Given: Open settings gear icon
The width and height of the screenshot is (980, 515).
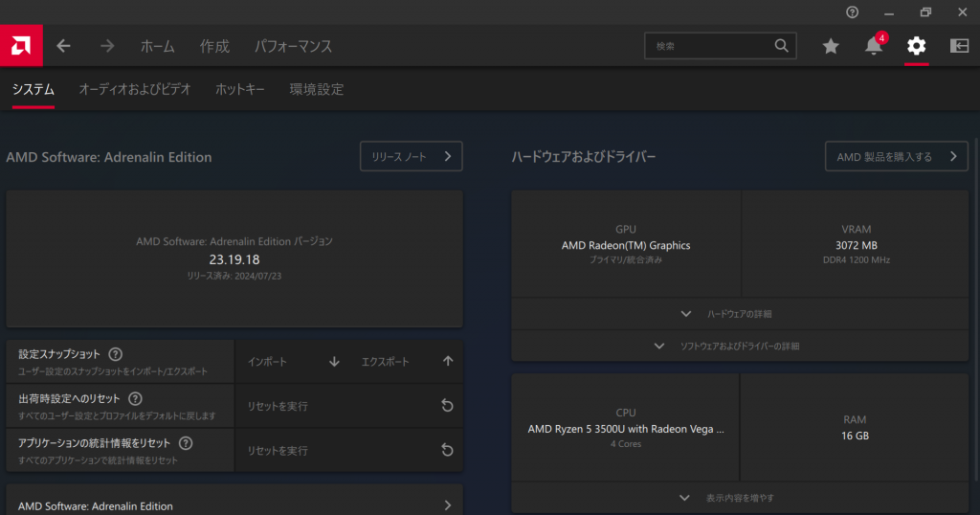Looking at the screenshot, I should 917,46.
